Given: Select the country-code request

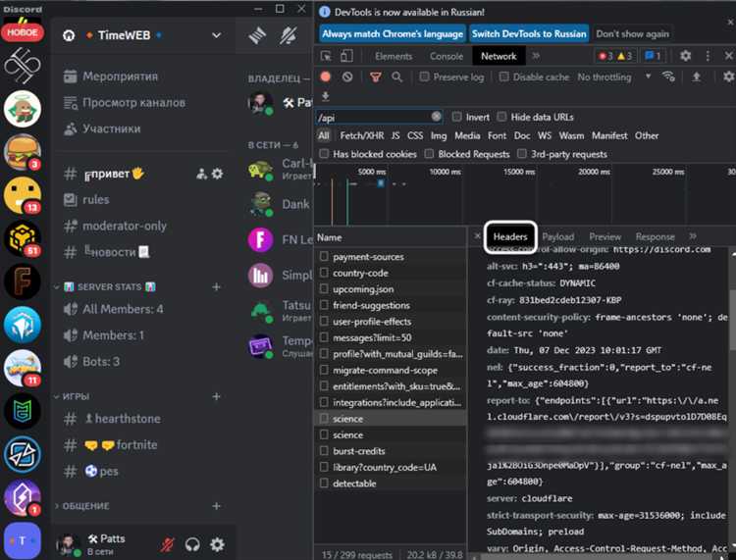Looking at the screenshot, I should tap(391, 273).
